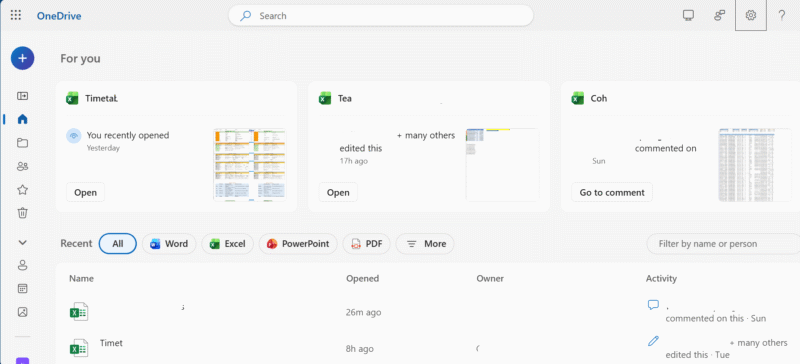Click the magnifier search icon
800x364 pixels.
click(246, 16)
